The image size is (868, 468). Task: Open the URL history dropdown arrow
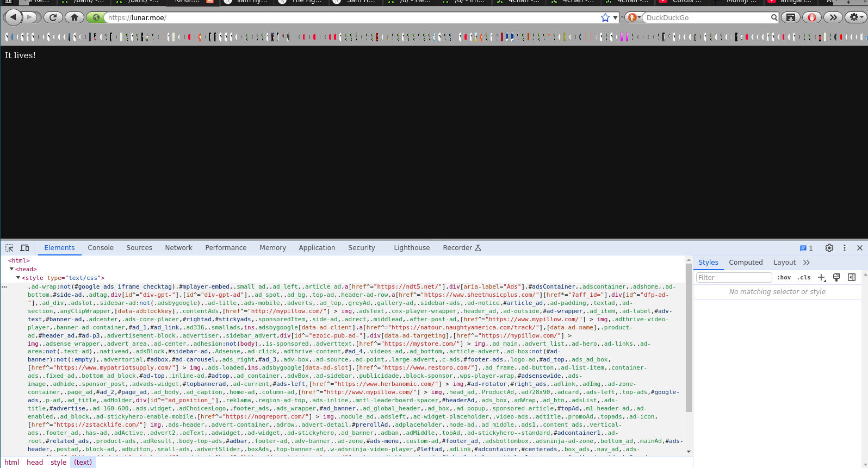pos(615,17)
